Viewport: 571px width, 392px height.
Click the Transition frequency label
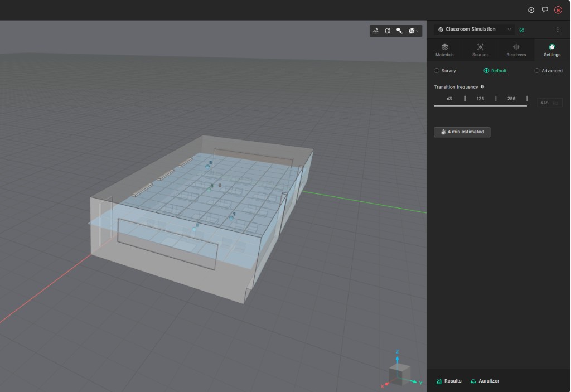(456, 87)
